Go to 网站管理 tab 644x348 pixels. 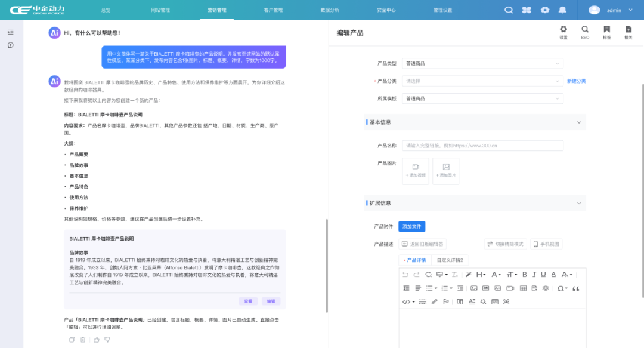(x=160, y=10)
